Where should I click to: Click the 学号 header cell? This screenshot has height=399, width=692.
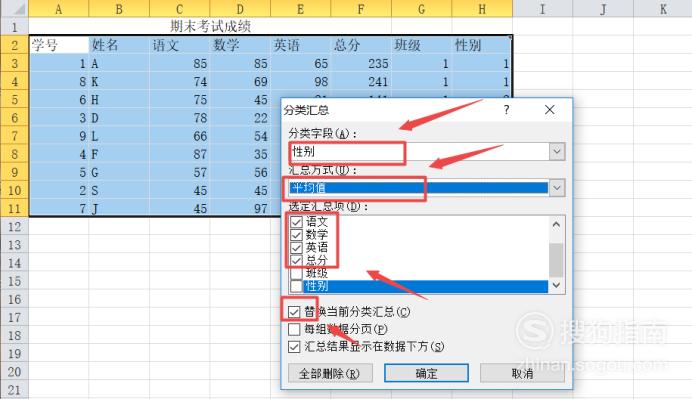tap(59, 45)
